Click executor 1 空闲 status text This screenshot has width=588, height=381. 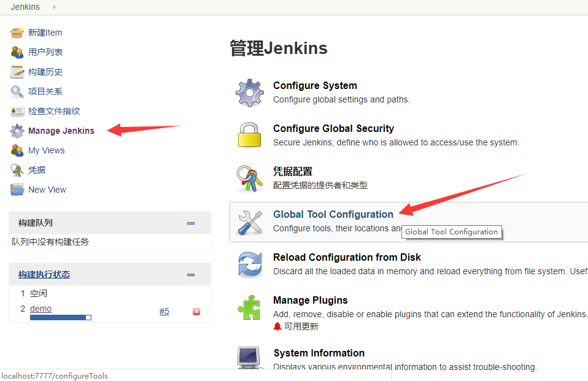point(39,293)
